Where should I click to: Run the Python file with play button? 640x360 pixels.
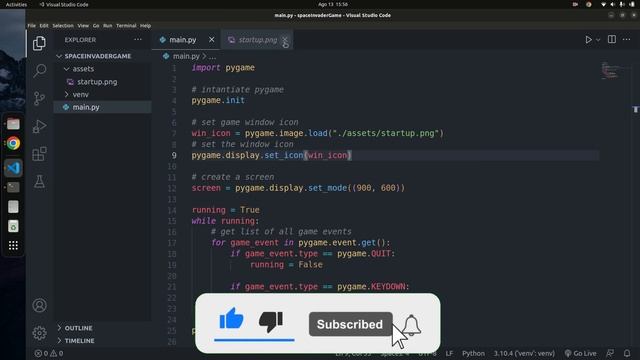coord(588,40)
